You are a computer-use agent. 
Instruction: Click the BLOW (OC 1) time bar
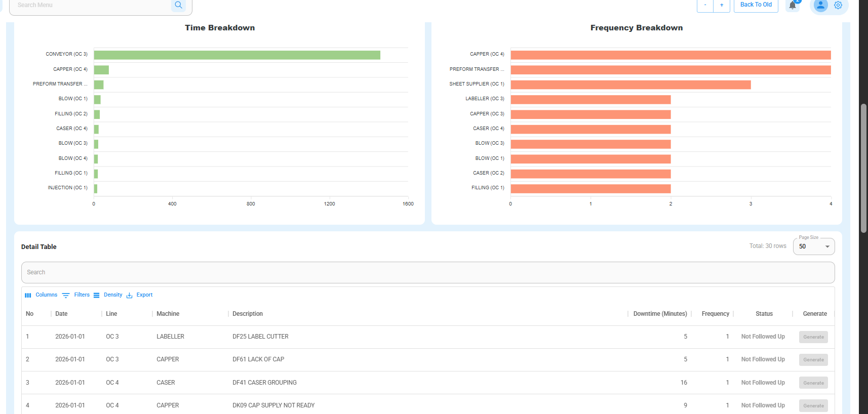coord(97,100)
